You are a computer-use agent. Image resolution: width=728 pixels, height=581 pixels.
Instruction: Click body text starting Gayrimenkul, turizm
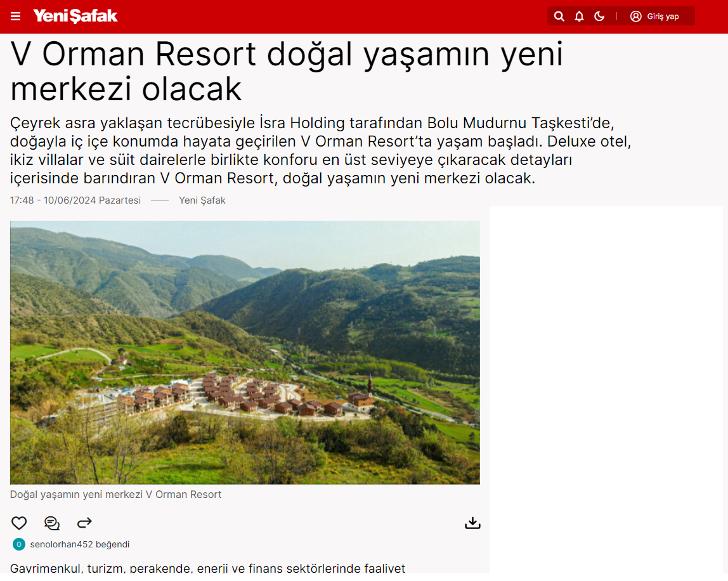(207, 568)
